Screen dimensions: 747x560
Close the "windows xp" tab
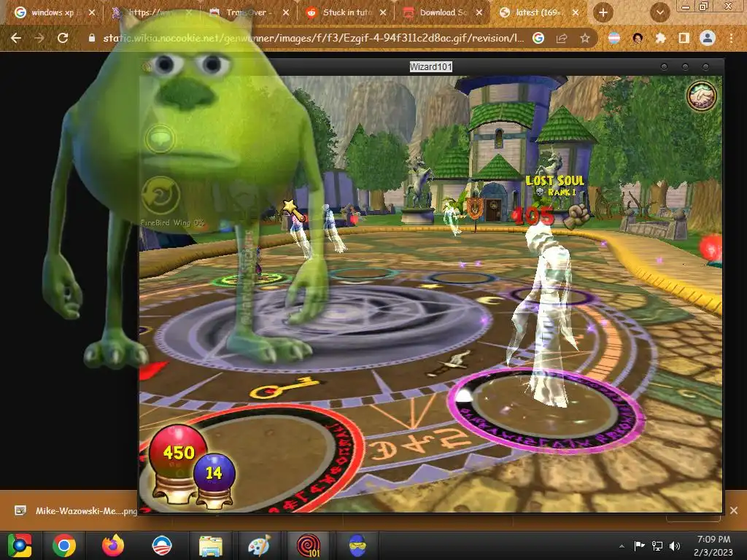[92, 13]
